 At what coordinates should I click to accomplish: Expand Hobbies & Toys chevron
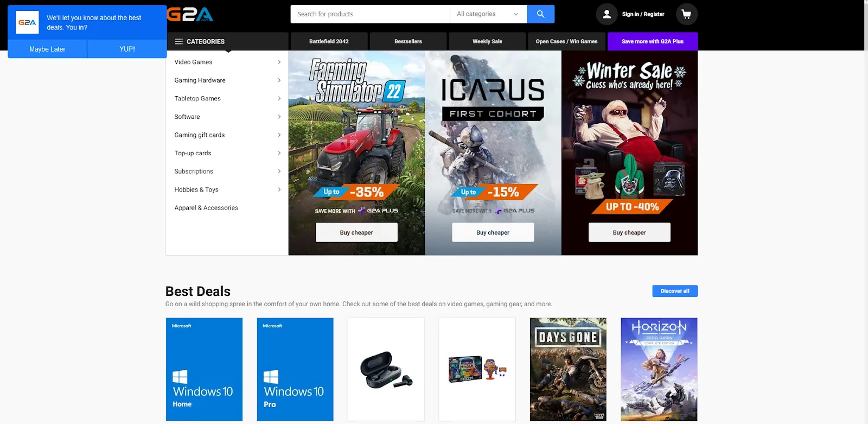tap(279, 189)
